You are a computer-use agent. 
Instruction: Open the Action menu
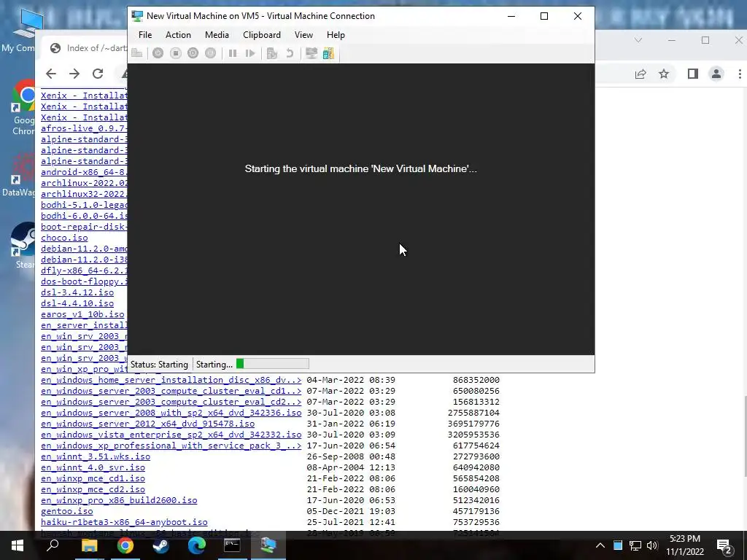pyautogui.click(x=178, y=35)
